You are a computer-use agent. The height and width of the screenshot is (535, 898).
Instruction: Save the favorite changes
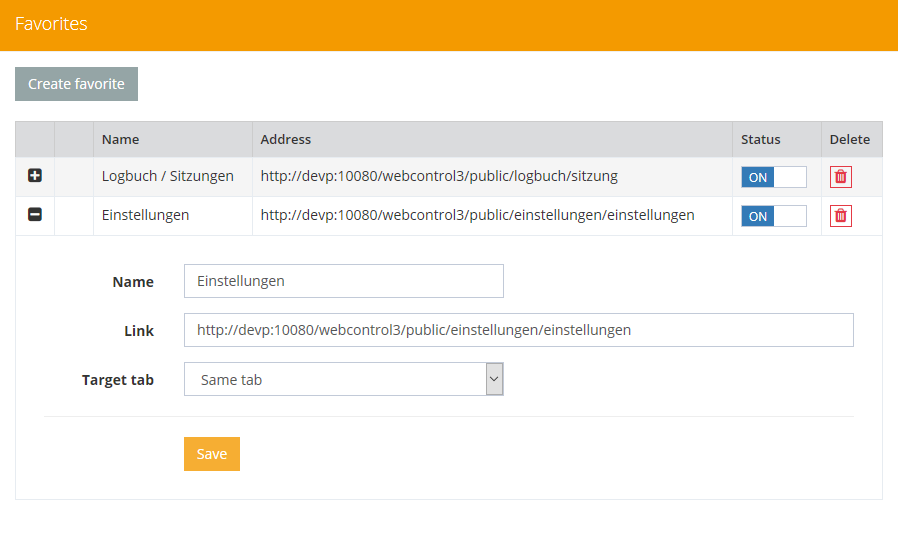pyautogui.click(x=211, y=454)
